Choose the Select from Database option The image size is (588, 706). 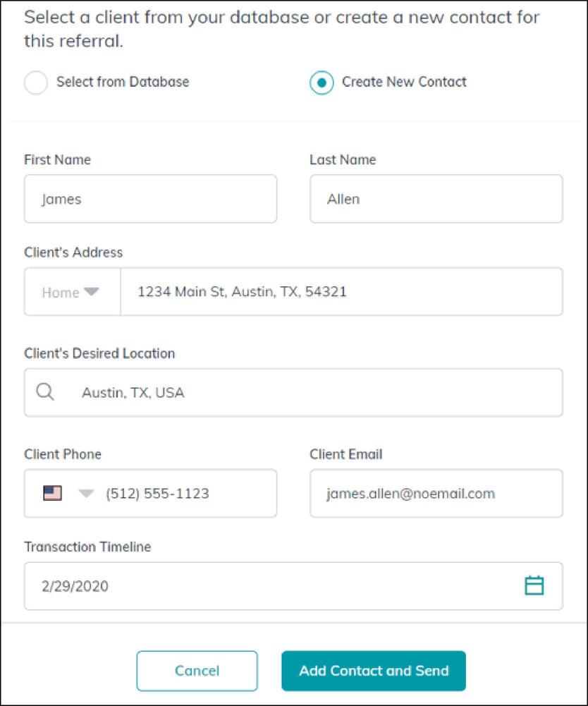click(x=35, y=83)
